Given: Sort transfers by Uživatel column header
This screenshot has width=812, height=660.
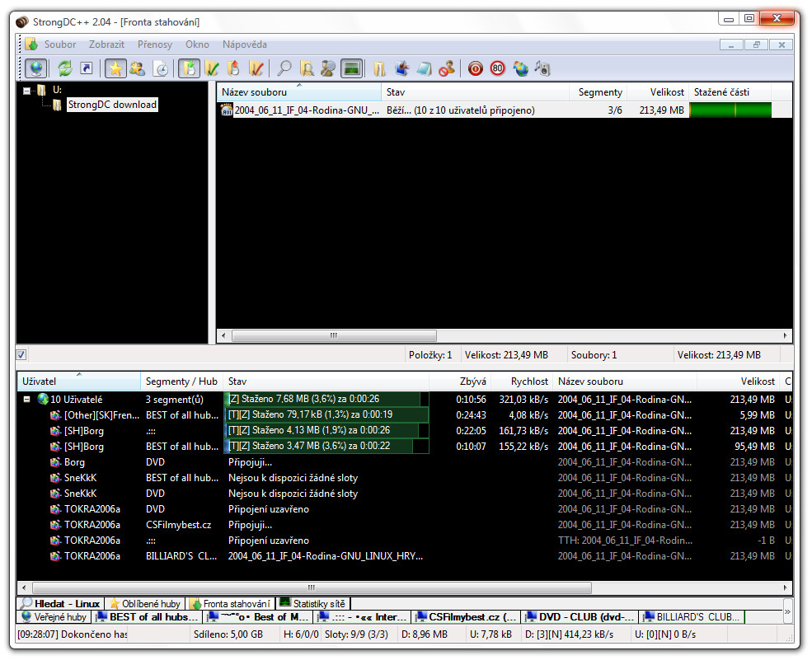Looking at the screenshot, I should (x=78, y=381).
